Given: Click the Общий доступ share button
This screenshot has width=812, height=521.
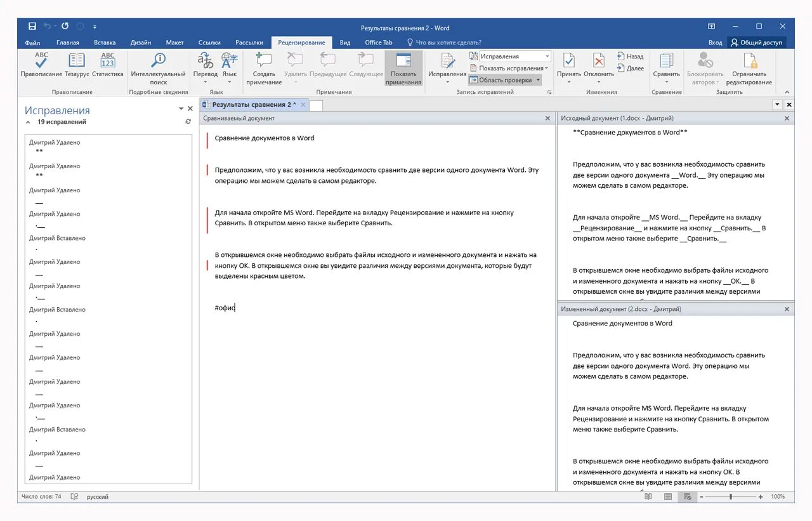Looking at the screenshot, I should click(757, 43).
